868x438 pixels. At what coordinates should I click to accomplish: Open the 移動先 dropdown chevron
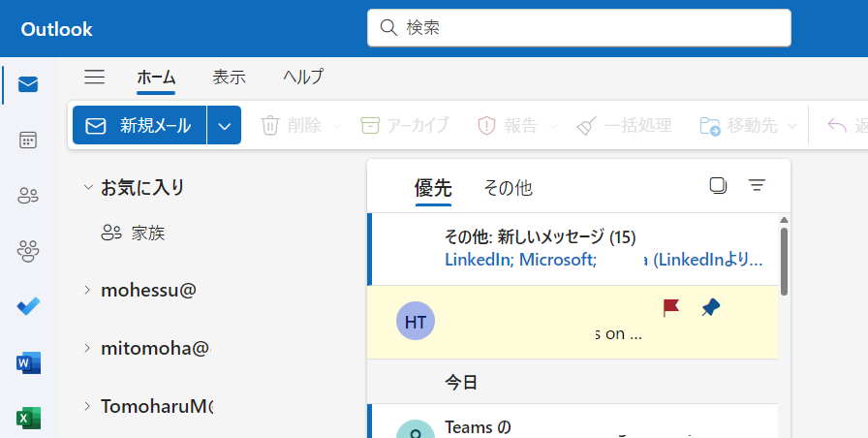pyautogui.click(x=792, y=126)
